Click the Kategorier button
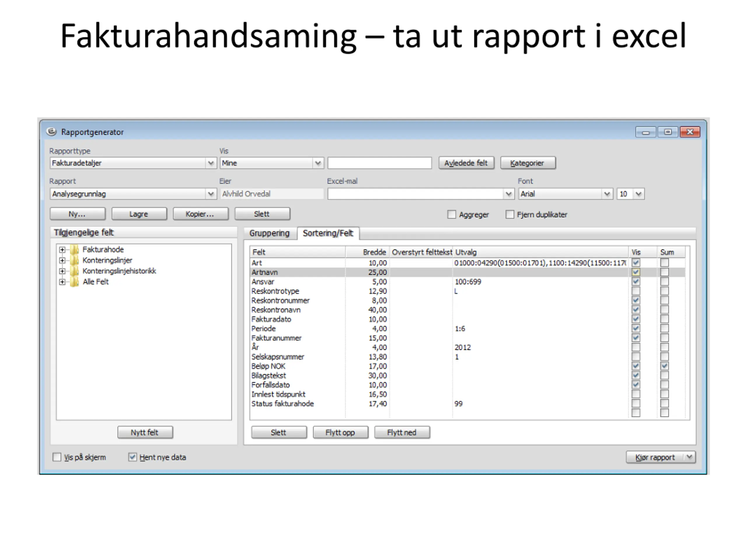 [528, 163]
